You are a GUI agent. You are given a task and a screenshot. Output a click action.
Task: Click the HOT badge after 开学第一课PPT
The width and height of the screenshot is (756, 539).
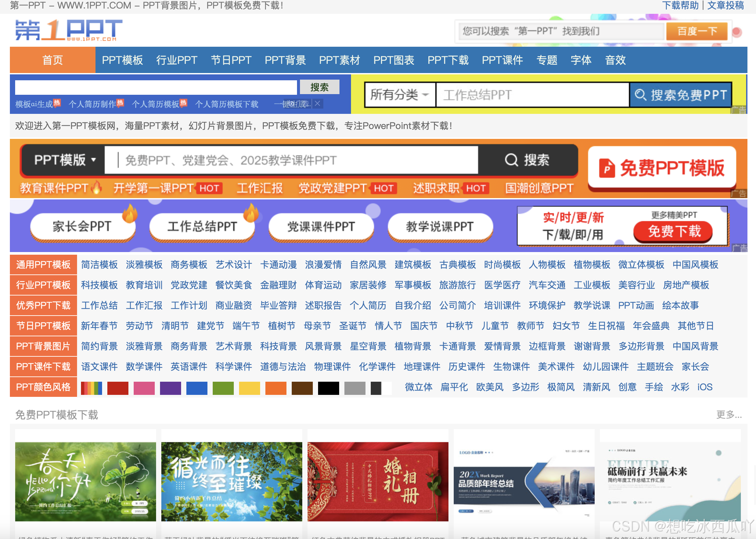(x=209, y=188)
